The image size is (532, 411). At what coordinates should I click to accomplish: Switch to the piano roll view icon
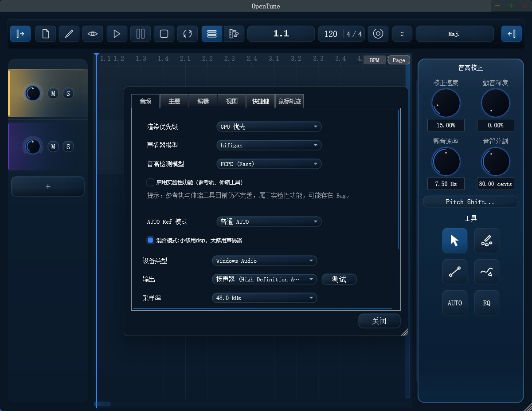click(x=234, y=34)
